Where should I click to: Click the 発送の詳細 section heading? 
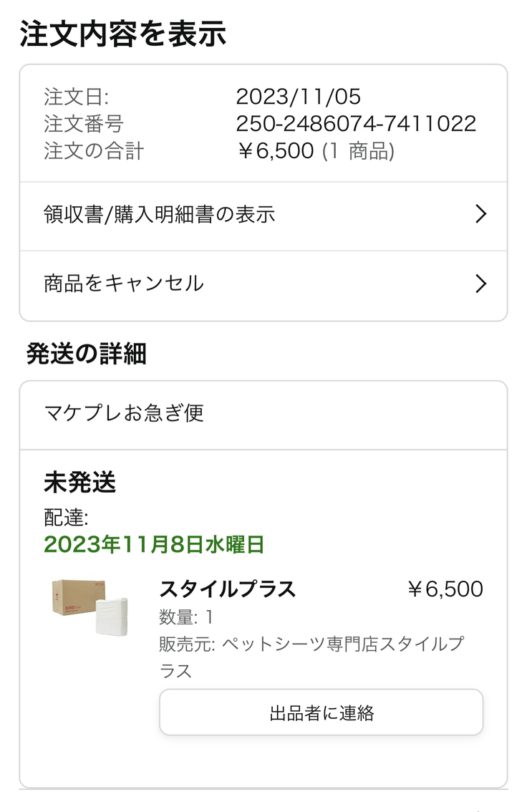86,354
